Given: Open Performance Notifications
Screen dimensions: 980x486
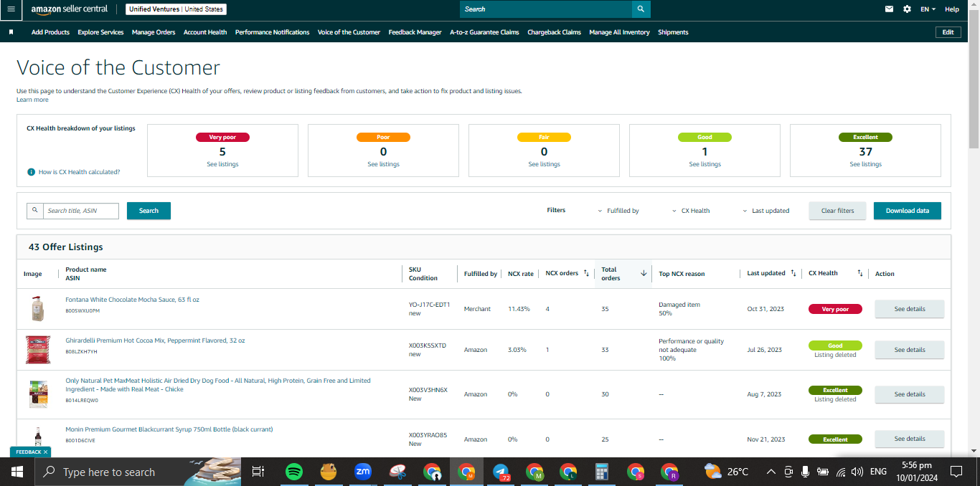Looking at the screenshot, I should [x=273, y=32].
